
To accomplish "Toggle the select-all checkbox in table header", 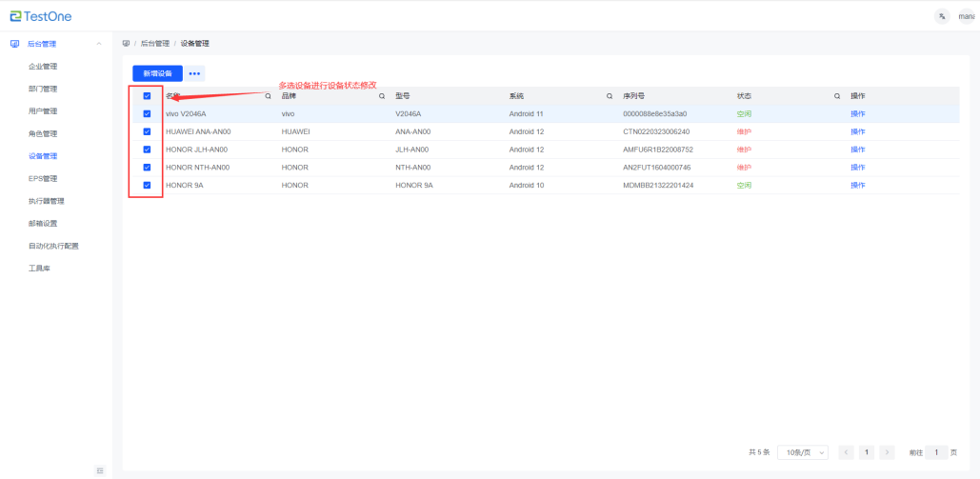I will click(147, 96).
